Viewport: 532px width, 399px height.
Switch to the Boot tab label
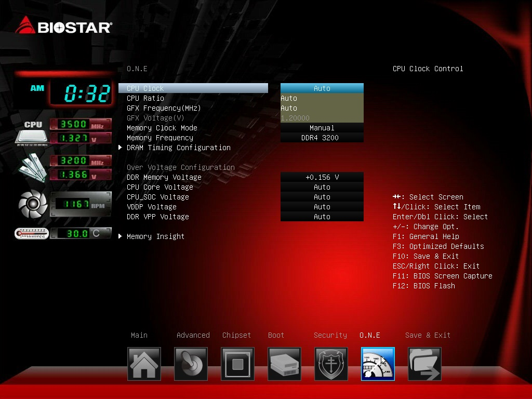tap(276, 335)
